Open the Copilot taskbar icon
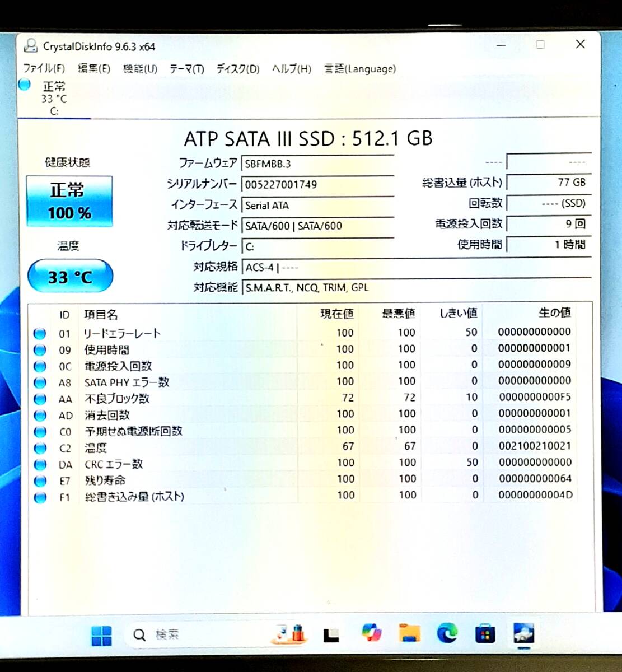Image resolution: width=622 pixels, height=672 pixels. 371,633
